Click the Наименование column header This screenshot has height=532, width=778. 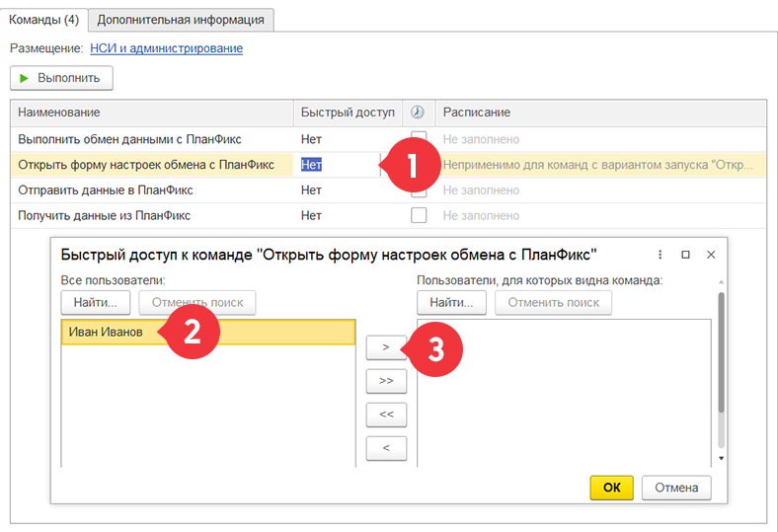click(x=152, y=113)
